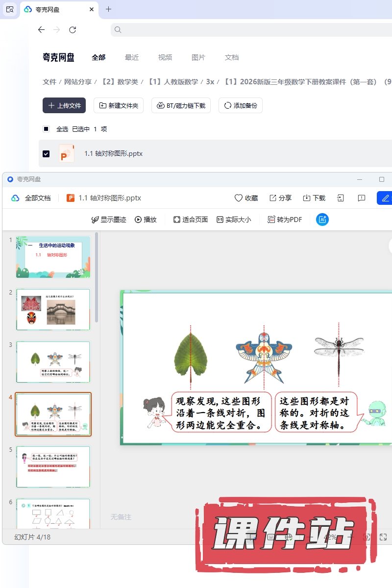Toggle the 全选 select-all checkbox
This screenshot has width=392, height=588.
(46, 129)
